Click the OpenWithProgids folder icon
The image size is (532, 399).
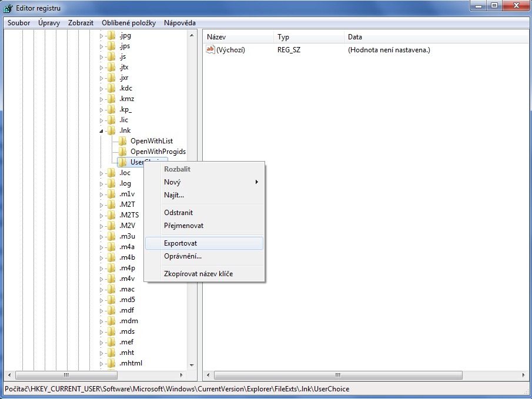pos(122,152)
